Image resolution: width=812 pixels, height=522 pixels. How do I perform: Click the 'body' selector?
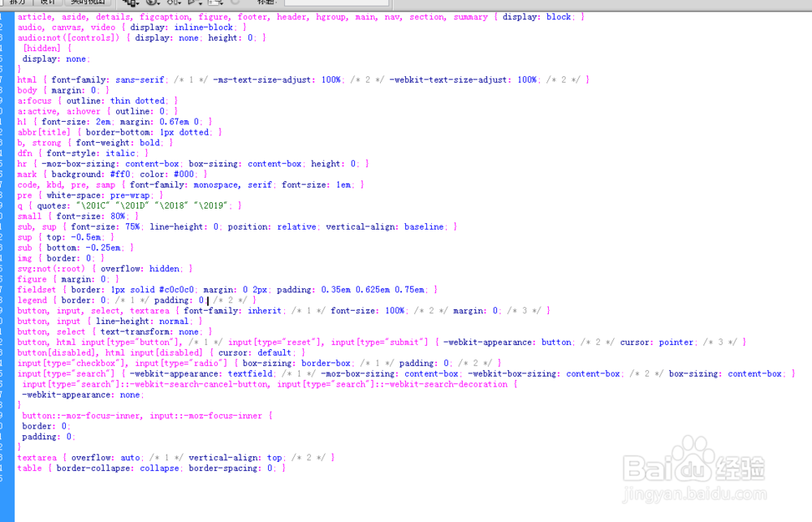(x=27, y=90)
